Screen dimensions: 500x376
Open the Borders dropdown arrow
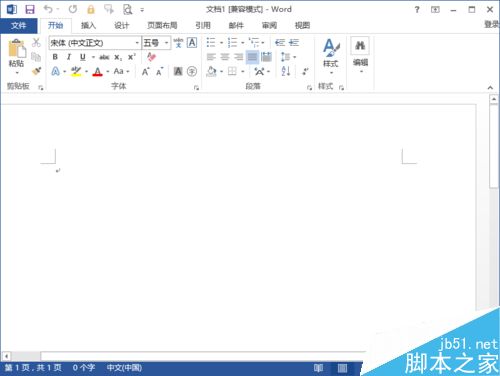coord(242,71)
